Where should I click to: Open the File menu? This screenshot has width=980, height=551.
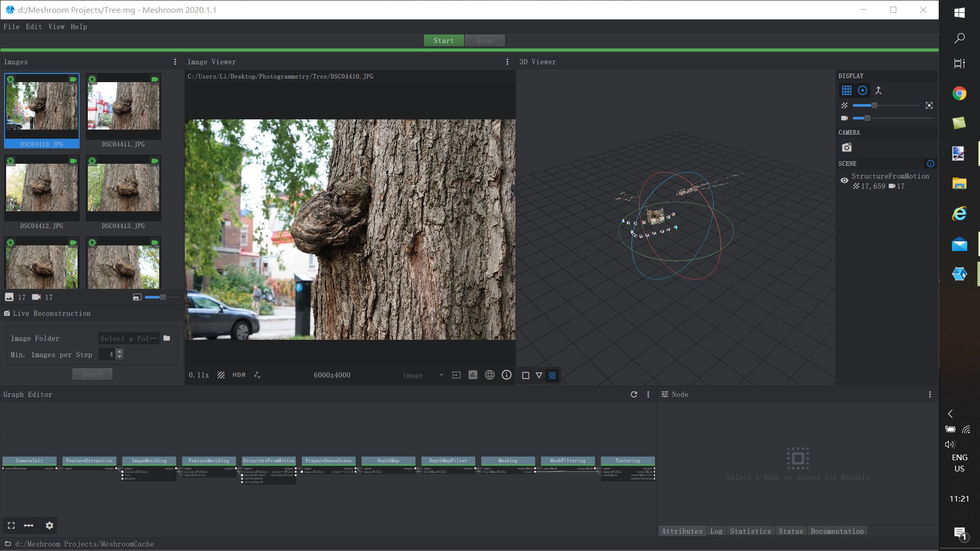tap(11, 27)
